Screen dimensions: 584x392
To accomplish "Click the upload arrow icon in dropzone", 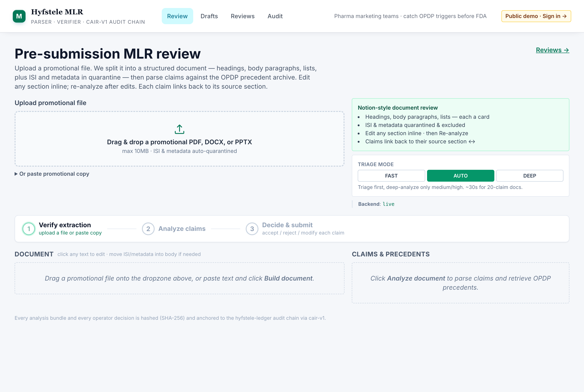I will click(x=179, y=129).
